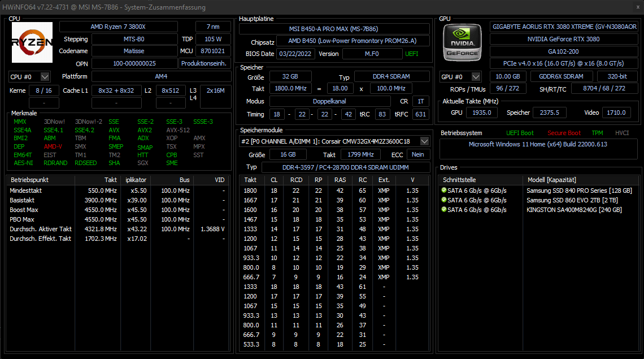Click the Schnittstelle column header in Drives
The height and width of the screenshot is (359, 644).
pos(480,180)
